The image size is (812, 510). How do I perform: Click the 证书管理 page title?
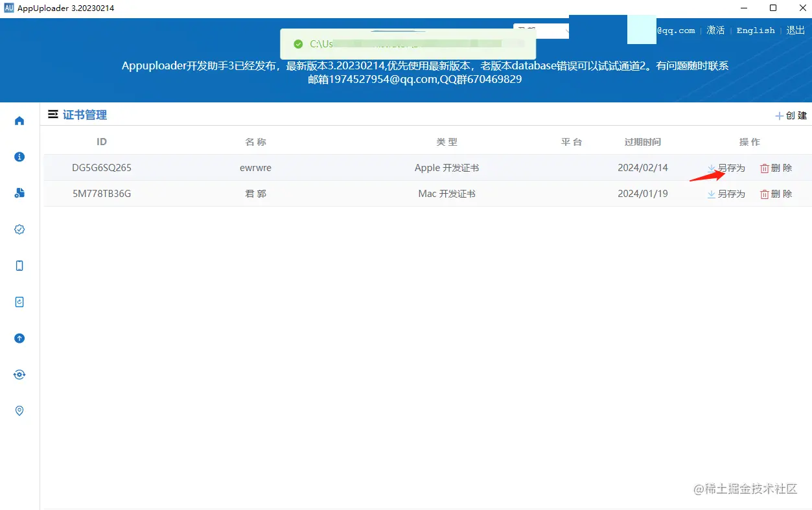[85, 115]
